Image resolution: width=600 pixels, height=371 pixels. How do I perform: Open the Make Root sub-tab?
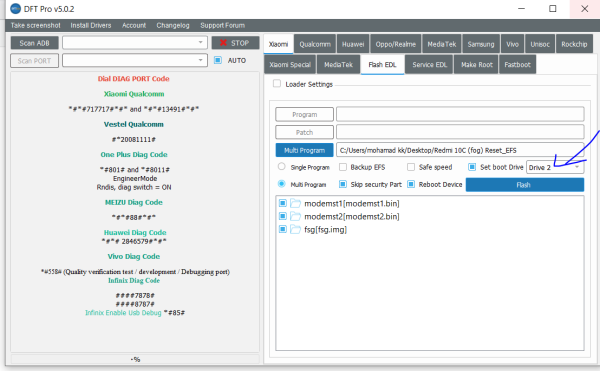[x=476, y=64]
